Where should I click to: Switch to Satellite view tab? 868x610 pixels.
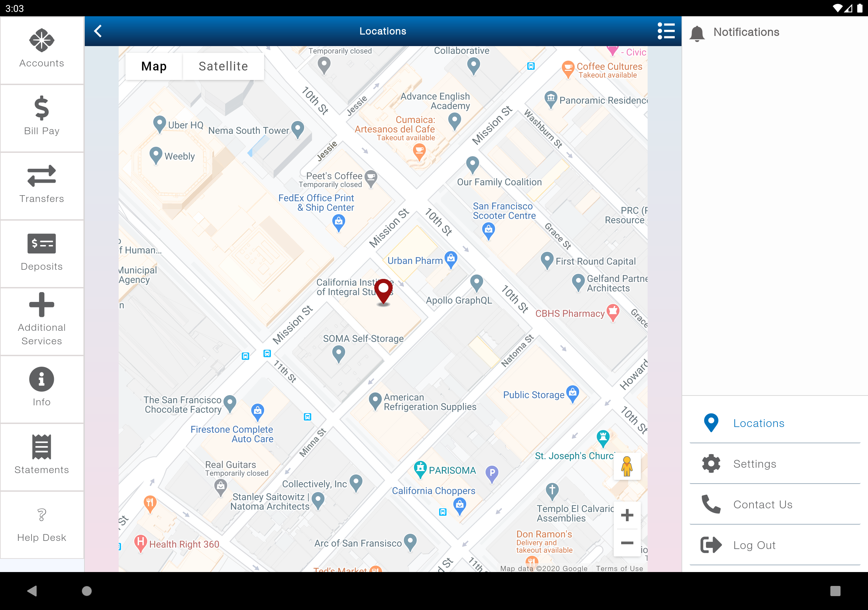pos(223,66)
